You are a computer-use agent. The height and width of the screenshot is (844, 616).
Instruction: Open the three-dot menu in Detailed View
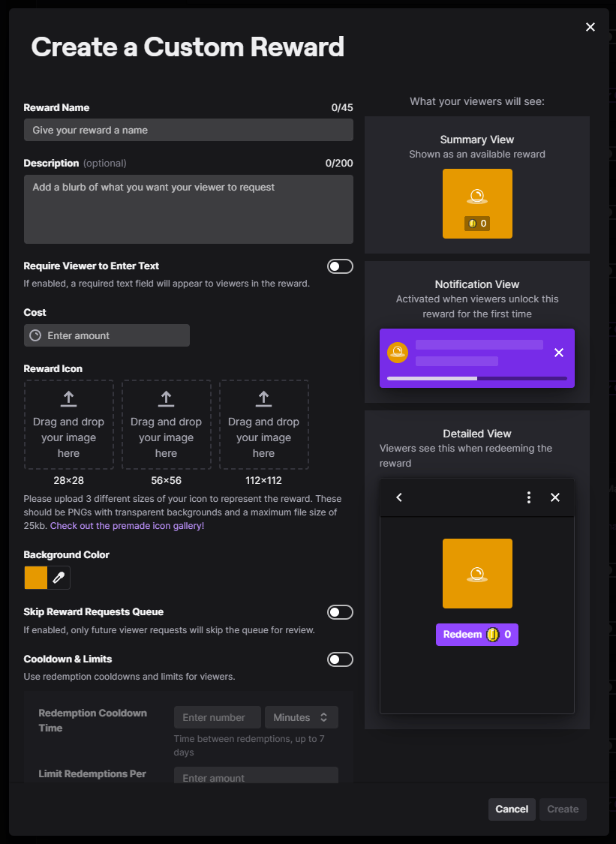point(529,497)
